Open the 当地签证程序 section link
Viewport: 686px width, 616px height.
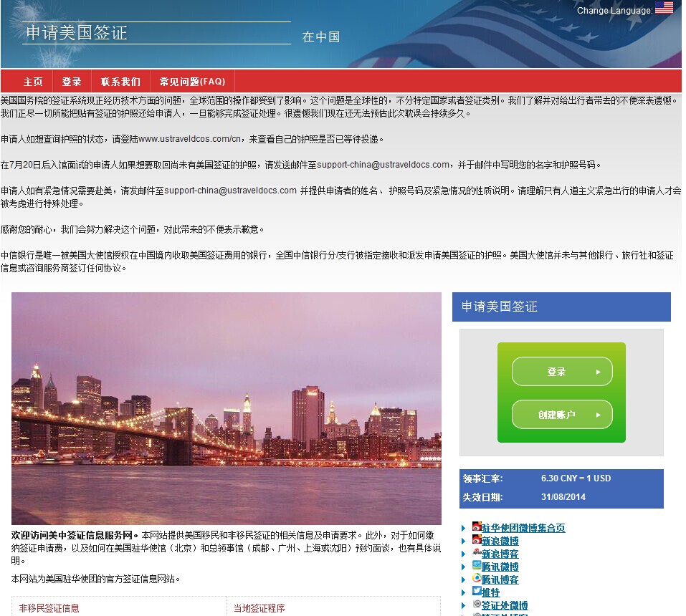pyautogui.click(x=259, y=608)
